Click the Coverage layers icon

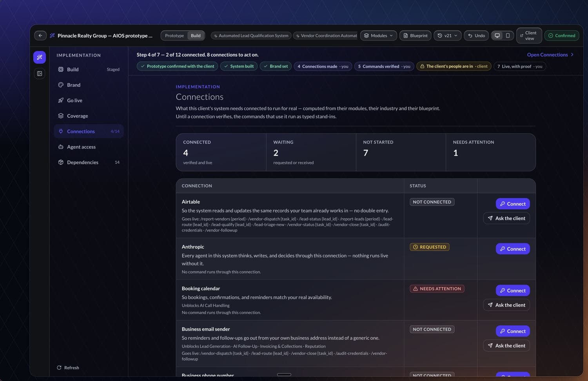pyautogui.click(x=61, y=116)
